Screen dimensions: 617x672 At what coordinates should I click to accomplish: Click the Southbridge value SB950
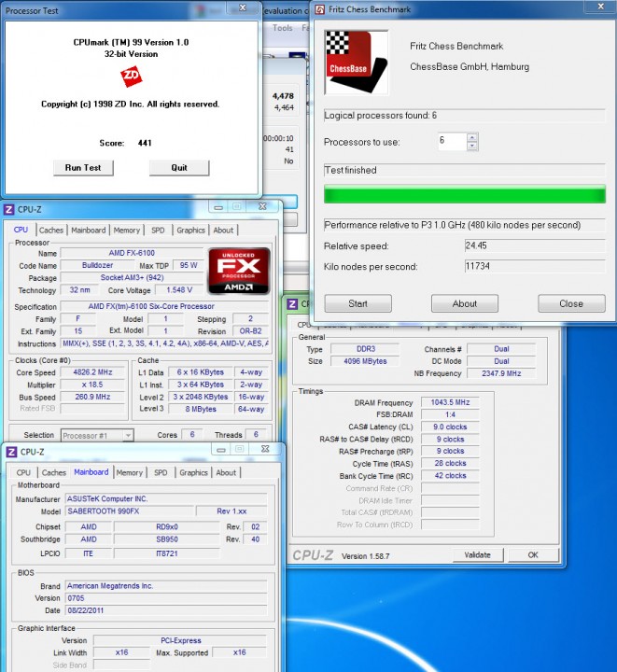[x=167, y=539]
